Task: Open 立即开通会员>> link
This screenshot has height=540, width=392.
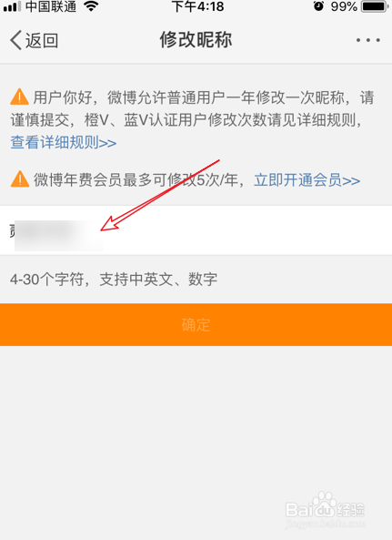Action: 307,180
